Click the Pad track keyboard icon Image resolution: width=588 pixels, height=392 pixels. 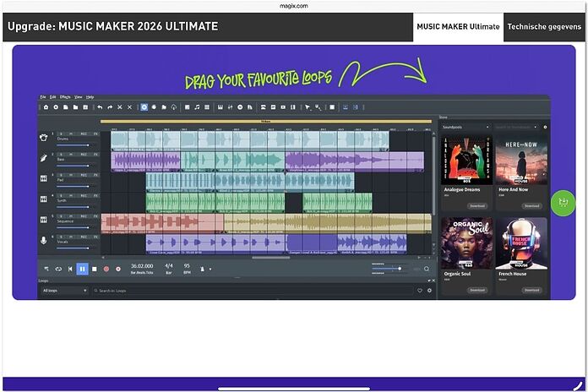pos(43,178)
